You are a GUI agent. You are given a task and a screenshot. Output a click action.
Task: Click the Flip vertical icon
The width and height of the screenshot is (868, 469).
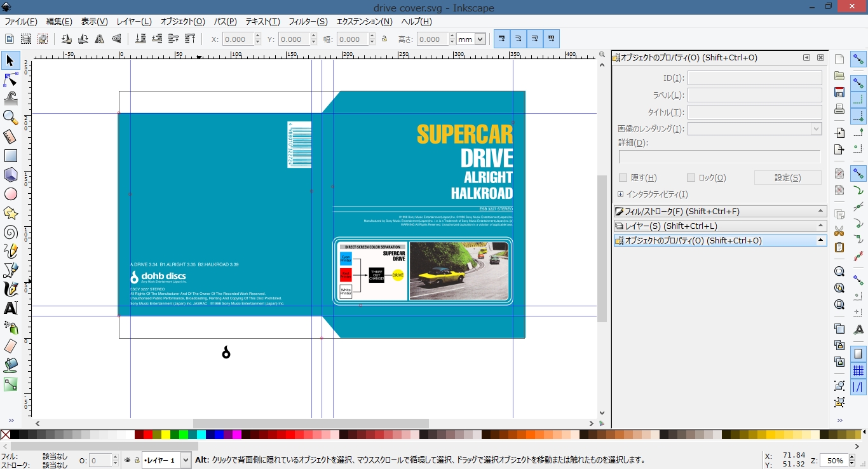tap(116, 39)
